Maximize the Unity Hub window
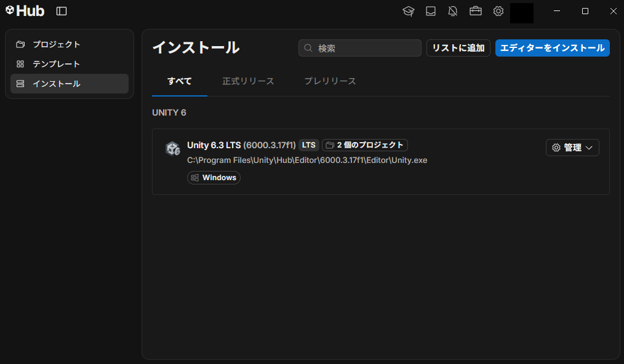The width and height of the screenshot is (624, 364). click(x=585, y=11)
